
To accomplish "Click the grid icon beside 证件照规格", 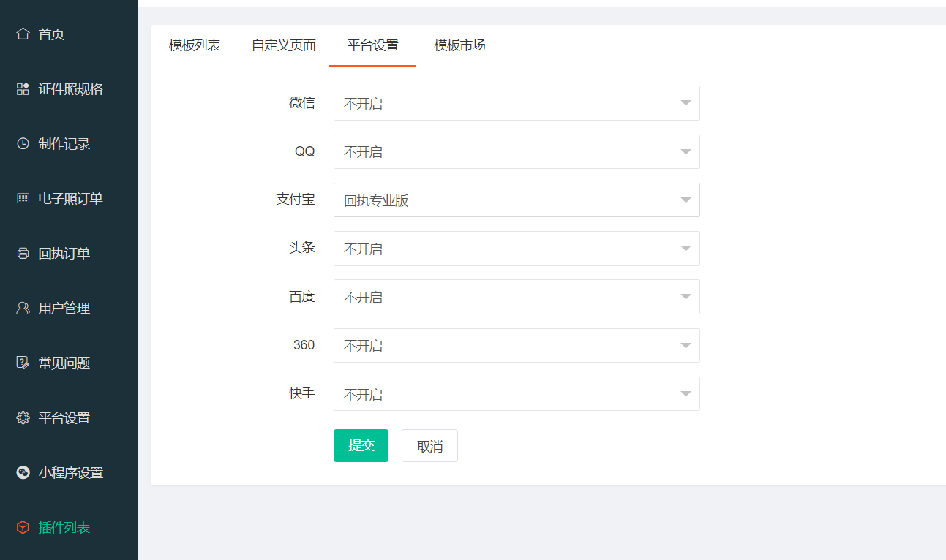I will coord(23,88).
